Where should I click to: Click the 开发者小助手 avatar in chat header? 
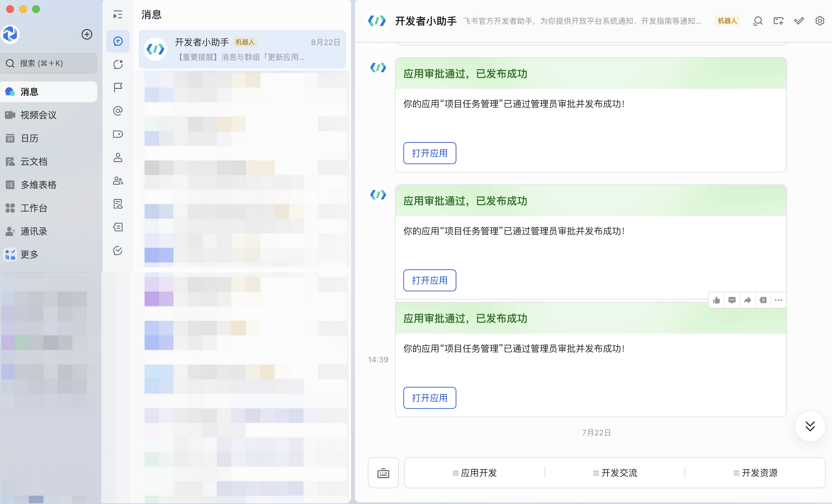pos(377,21)
